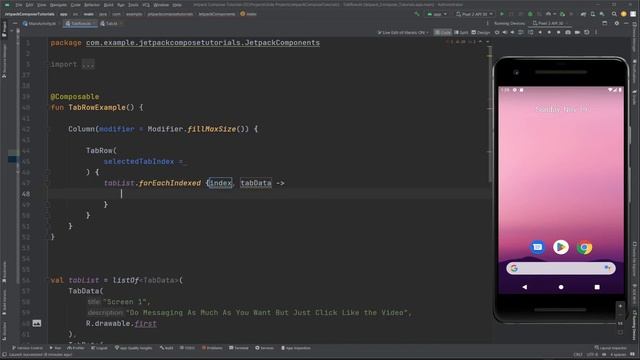This screenshot has width=640, height=360.
Task: Open the Chrome app on emulator
Action: [x=584, y=247]
